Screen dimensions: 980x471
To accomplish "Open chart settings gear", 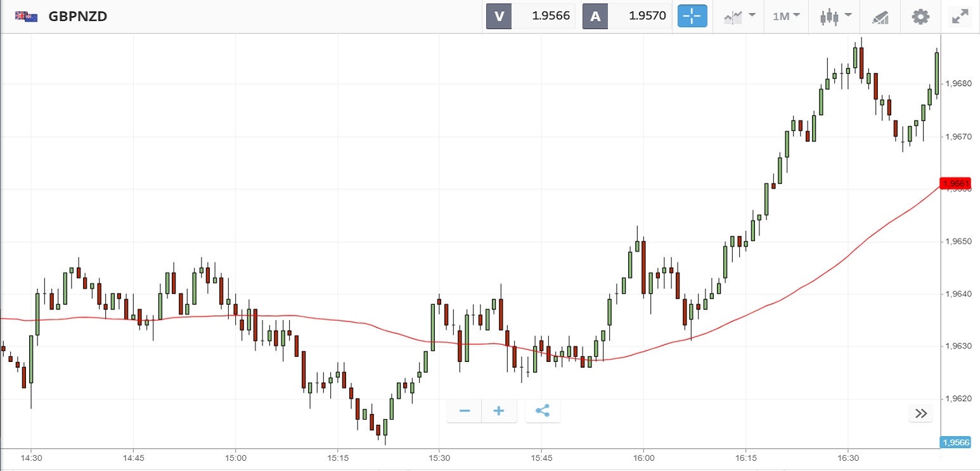I will click(920, 16).
